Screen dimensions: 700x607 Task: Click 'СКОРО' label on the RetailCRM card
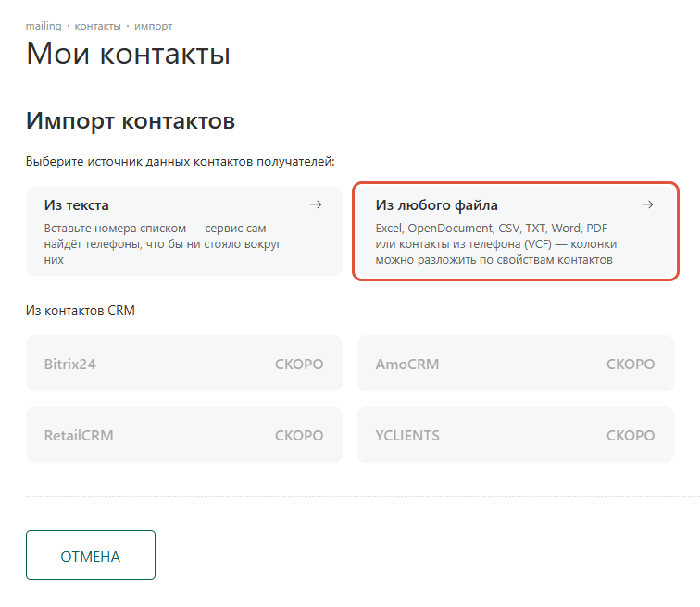point(299,435)
